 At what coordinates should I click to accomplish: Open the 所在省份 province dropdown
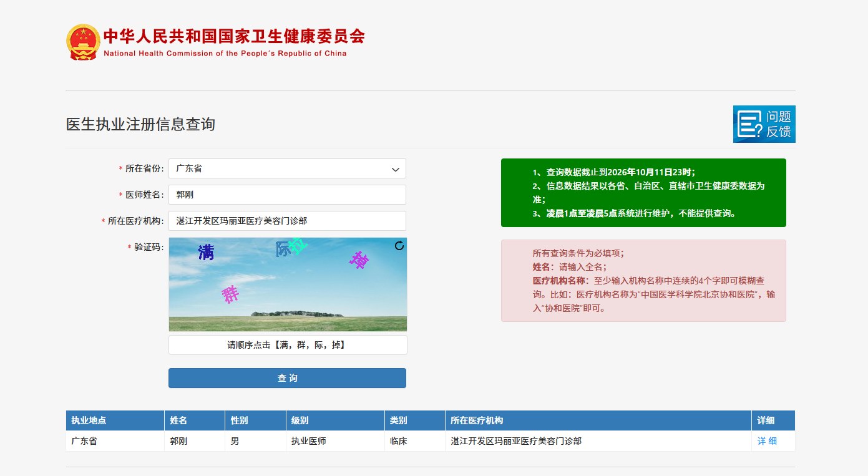point(287,168)
